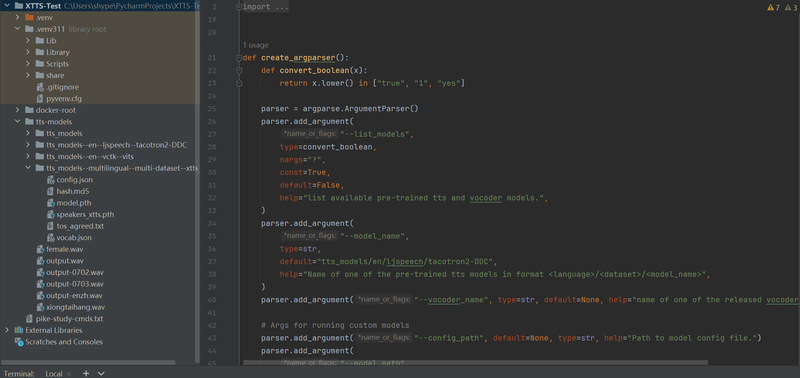The width and height of the screenshot is (800, 378).
Task: Collapse the .venv311 library root folder
Action: pos(17,29)
